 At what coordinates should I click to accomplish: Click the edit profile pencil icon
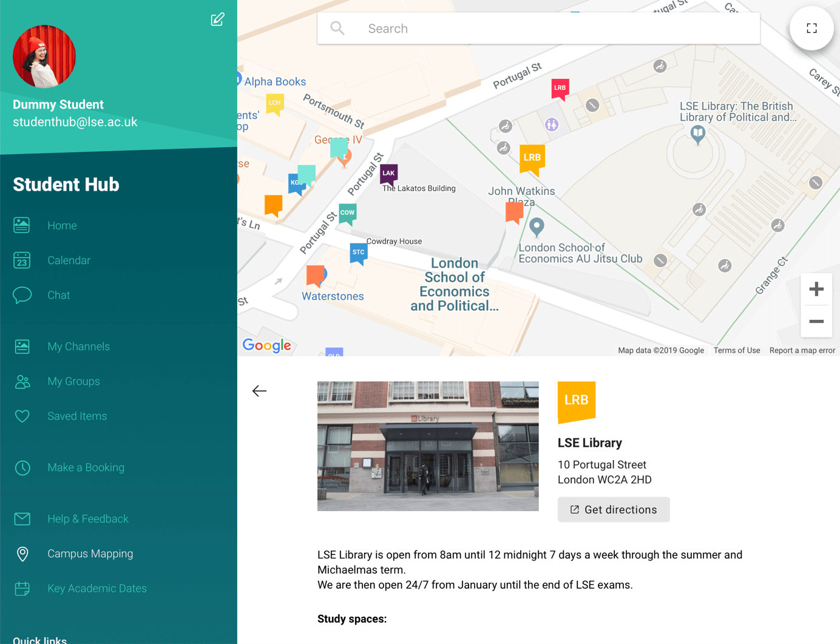217,19
